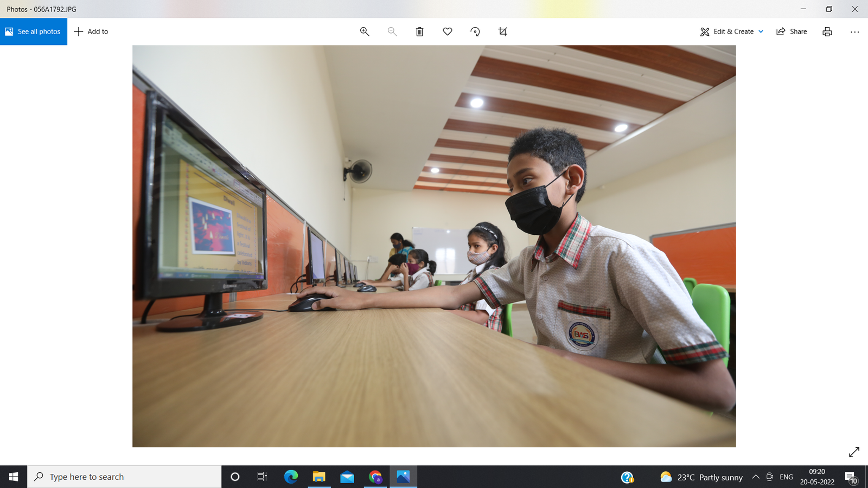Restore down the Photos window
868x488 pixels.
click(829, 9)
